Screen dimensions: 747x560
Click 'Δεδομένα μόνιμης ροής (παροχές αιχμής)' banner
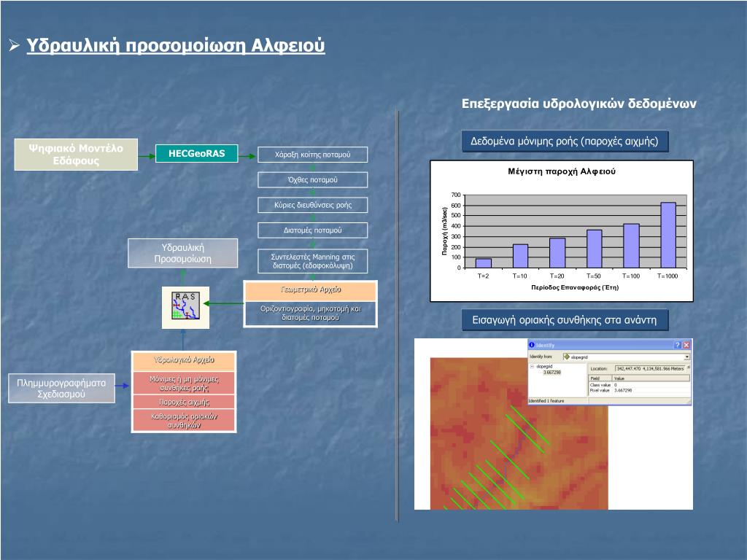click(x=565, y=141)
